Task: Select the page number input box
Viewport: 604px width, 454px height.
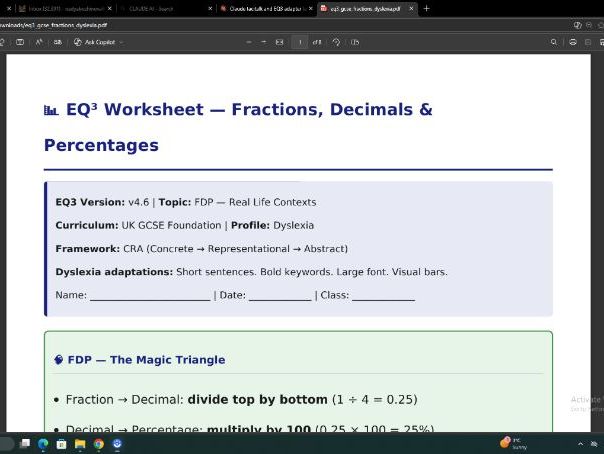Action: pyautogui.click(x=300, y=42)
